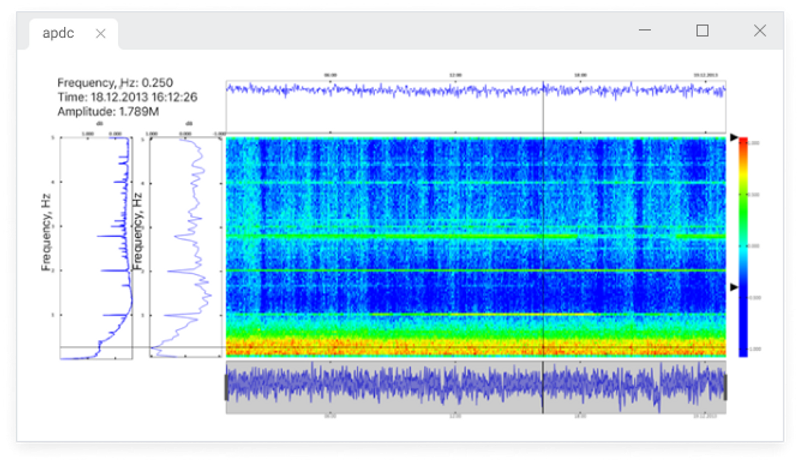Close the window
The height and width of the screenshot is (462, 799).
[760, 31]
